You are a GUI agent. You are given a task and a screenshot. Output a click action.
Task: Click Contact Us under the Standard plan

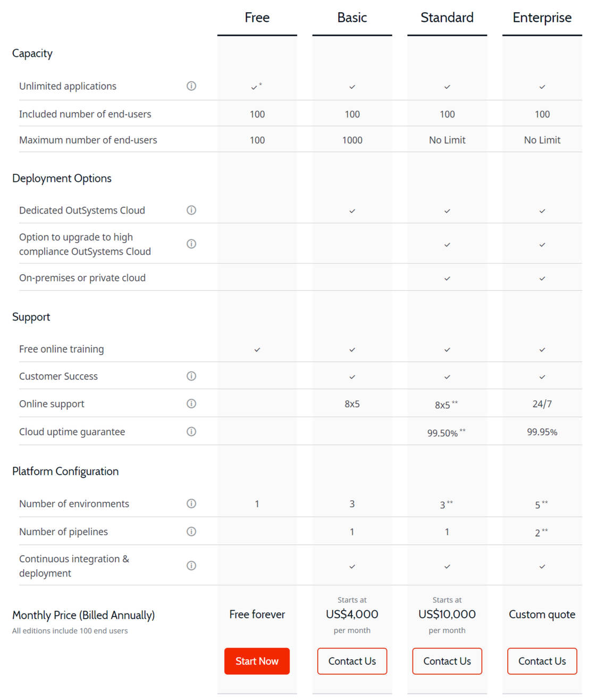tap(447, 661)
